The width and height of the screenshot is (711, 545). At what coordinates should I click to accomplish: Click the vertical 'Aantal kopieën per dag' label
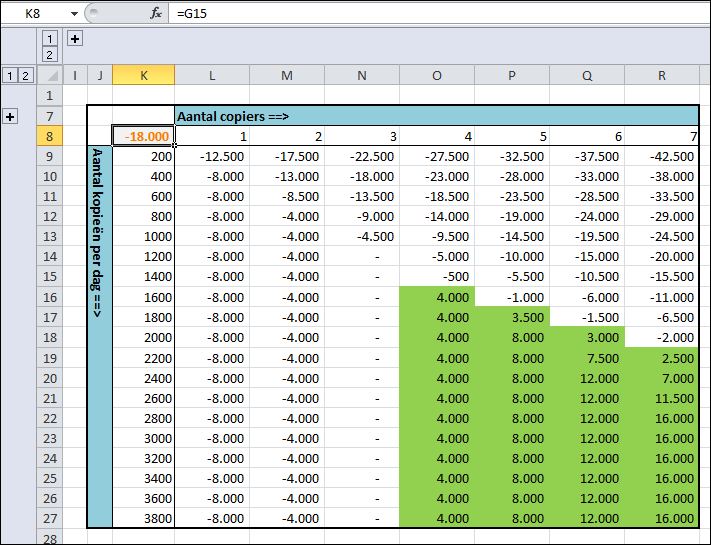pos(99,337)
